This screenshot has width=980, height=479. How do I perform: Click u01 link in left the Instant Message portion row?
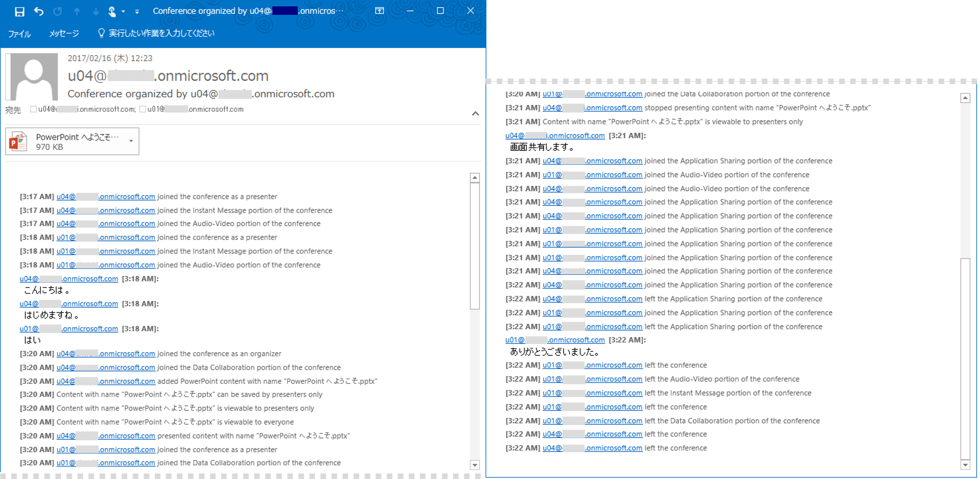(x=593, y=393)
